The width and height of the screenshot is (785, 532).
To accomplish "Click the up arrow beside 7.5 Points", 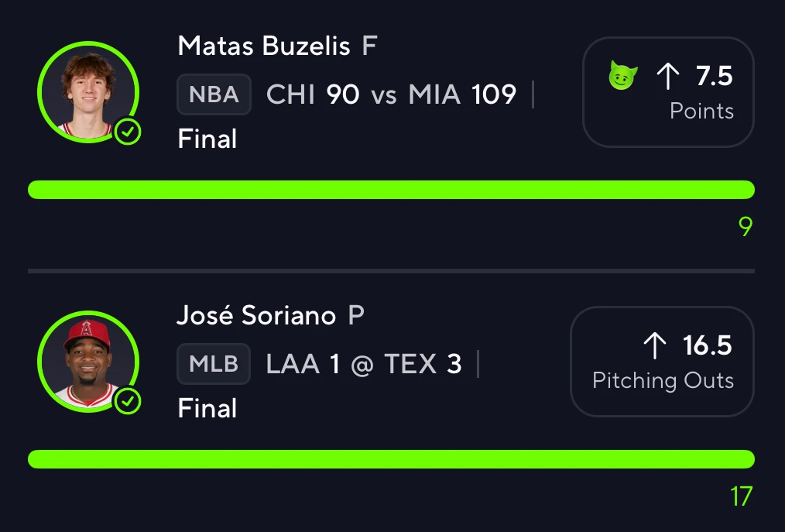I will [668, 77].
